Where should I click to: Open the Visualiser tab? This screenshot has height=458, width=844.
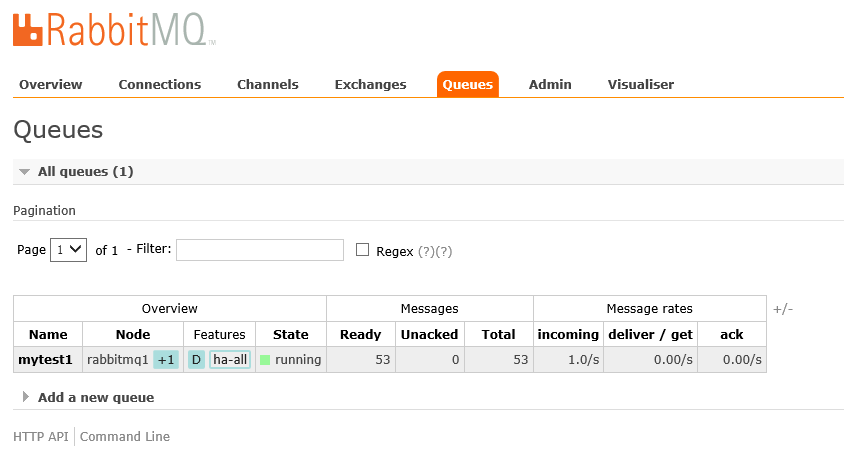(641, 84)
